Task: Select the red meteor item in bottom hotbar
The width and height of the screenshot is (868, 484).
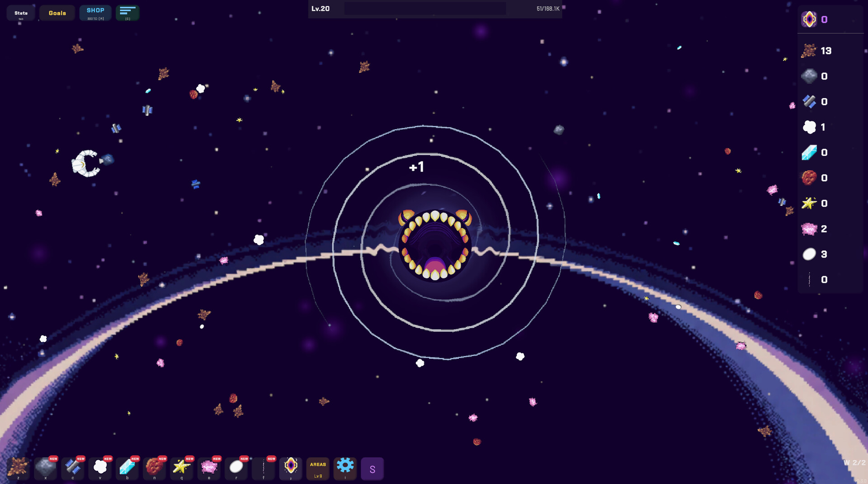Action: 154,468
